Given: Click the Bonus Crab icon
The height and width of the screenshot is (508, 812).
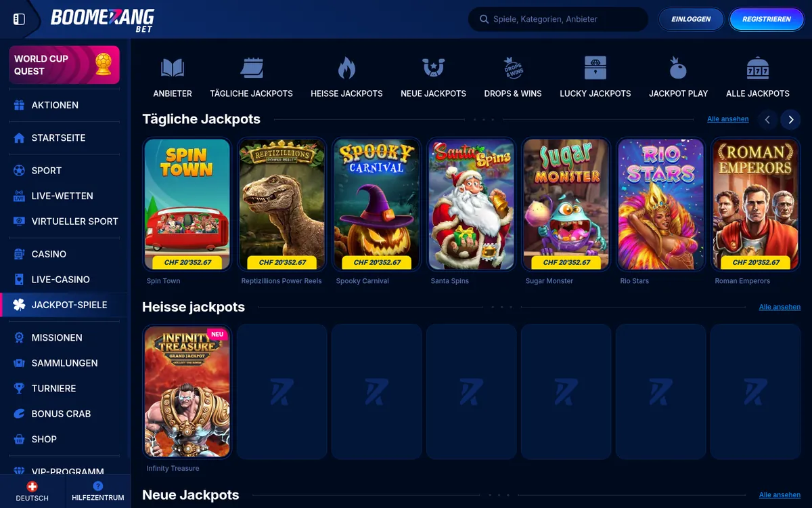Looking at the screenshot, I should [19, 414].
